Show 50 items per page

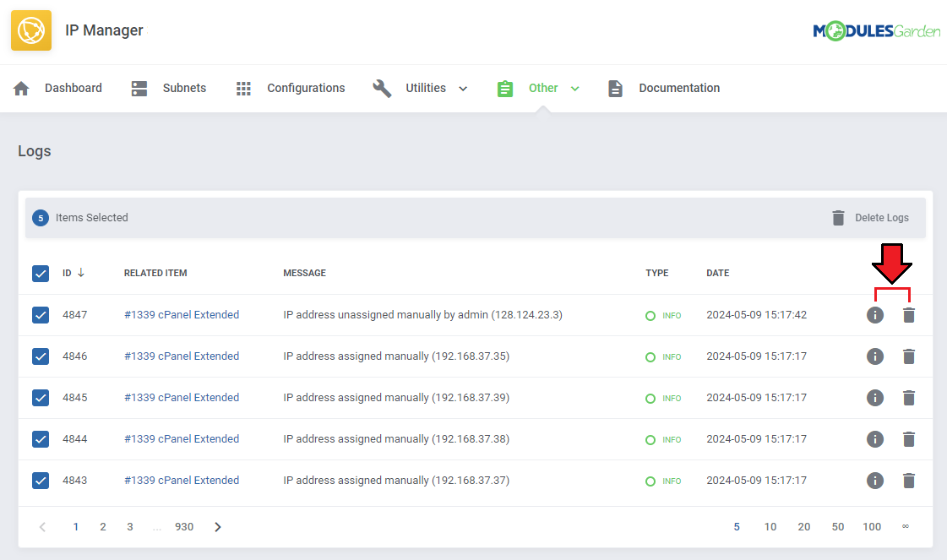(838, 527)
